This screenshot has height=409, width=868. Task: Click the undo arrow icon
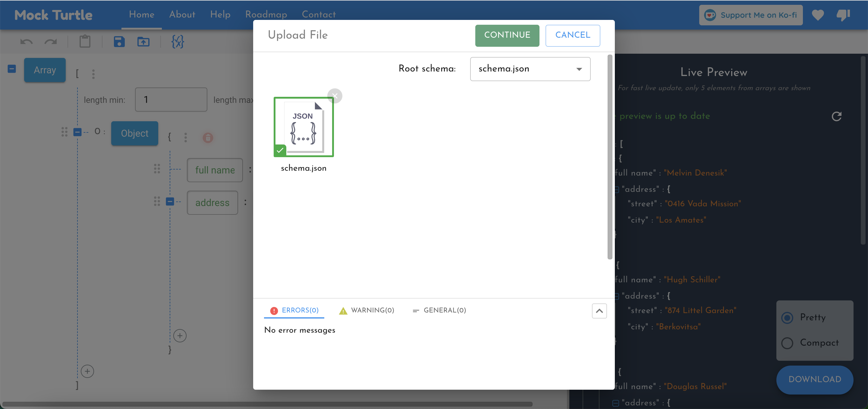coord(26,42)
